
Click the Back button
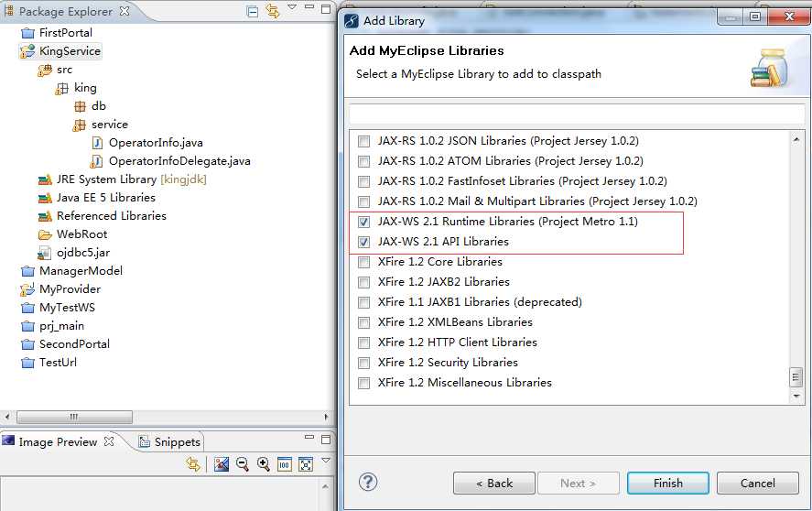(494, 483)
